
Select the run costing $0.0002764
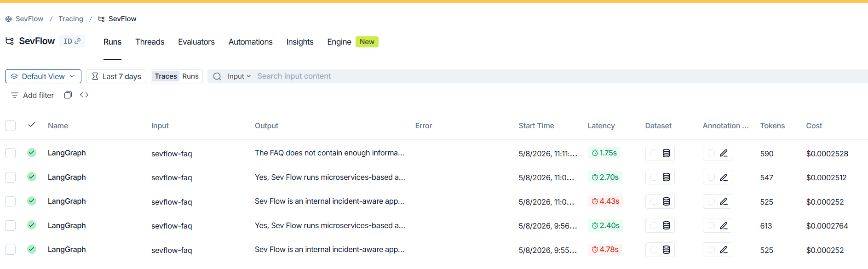pyautogui.click(x=11, y=225)
